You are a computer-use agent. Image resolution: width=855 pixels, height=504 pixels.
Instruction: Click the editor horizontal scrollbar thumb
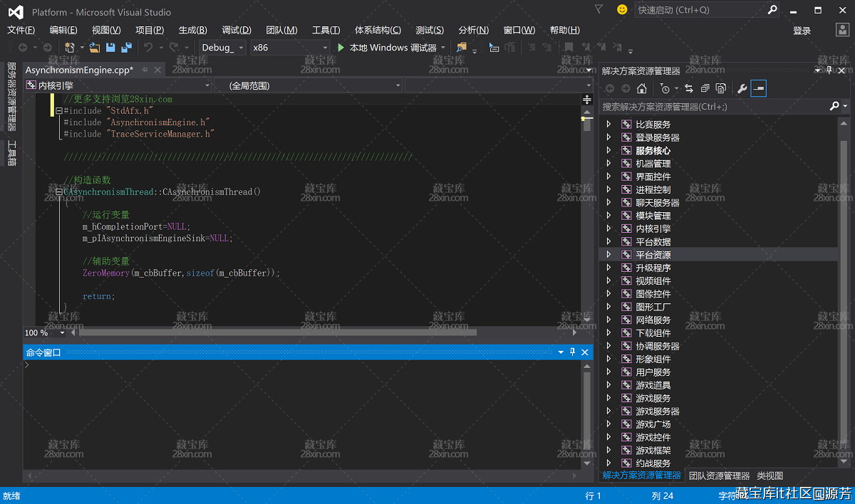pyautogui.click(x=276, y=332)
